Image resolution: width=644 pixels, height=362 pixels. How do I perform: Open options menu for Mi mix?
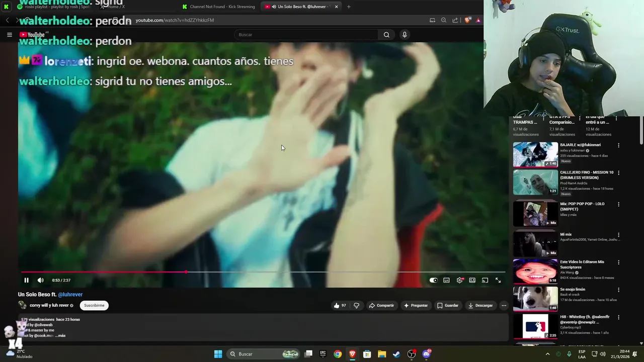coord(618,235)
